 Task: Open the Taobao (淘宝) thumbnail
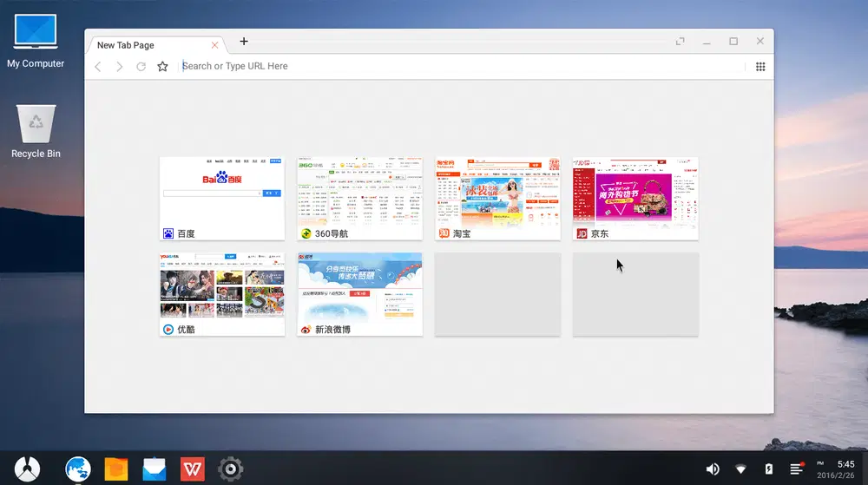497,199
